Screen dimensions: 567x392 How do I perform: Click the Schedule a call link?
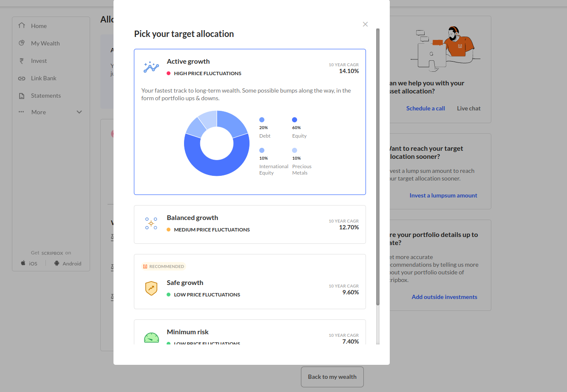tap(425, 108)
